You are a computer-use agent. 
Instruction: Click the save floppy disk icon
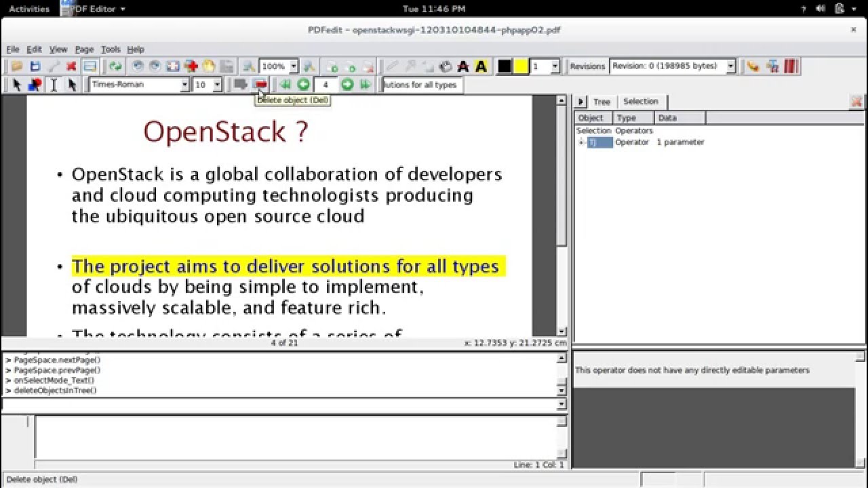(x=35, y=66)
